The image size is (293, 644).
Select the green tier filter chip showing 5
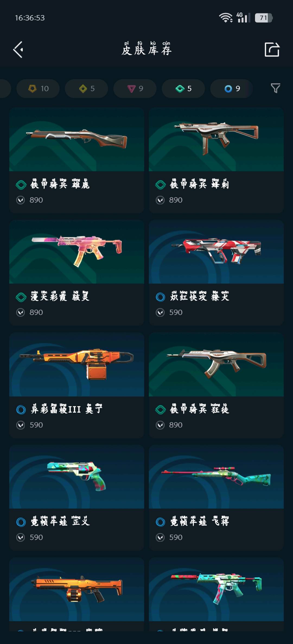coord(183,88)
